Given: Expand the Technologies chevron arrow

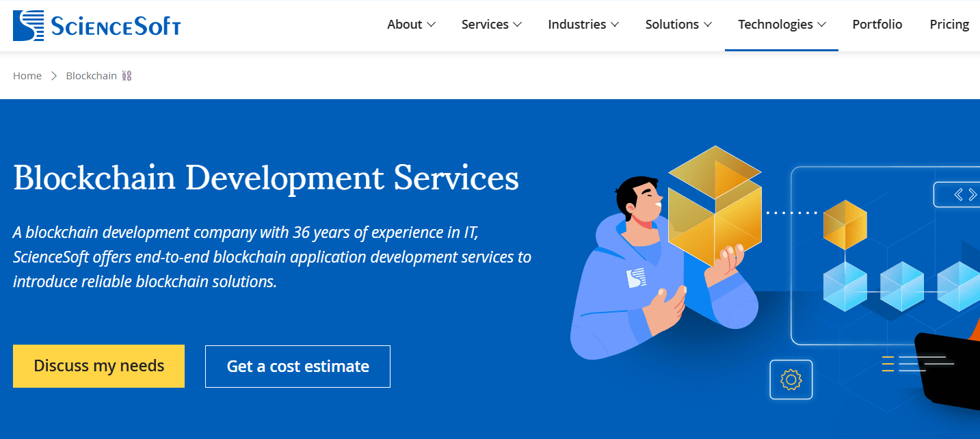Looking at the screenshot, I should point(822,25).
